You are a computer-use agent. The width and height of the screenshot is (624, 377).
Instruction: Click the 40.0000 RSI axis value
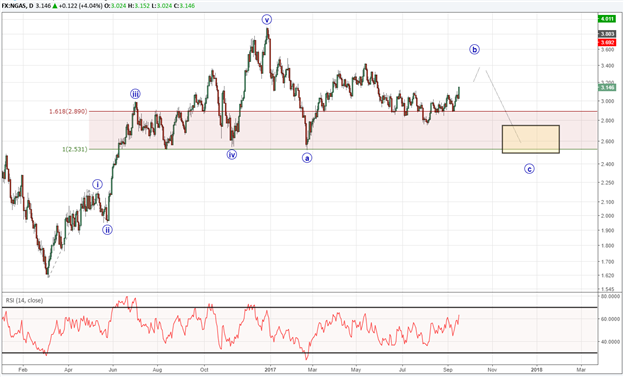(x=610, y=342)
